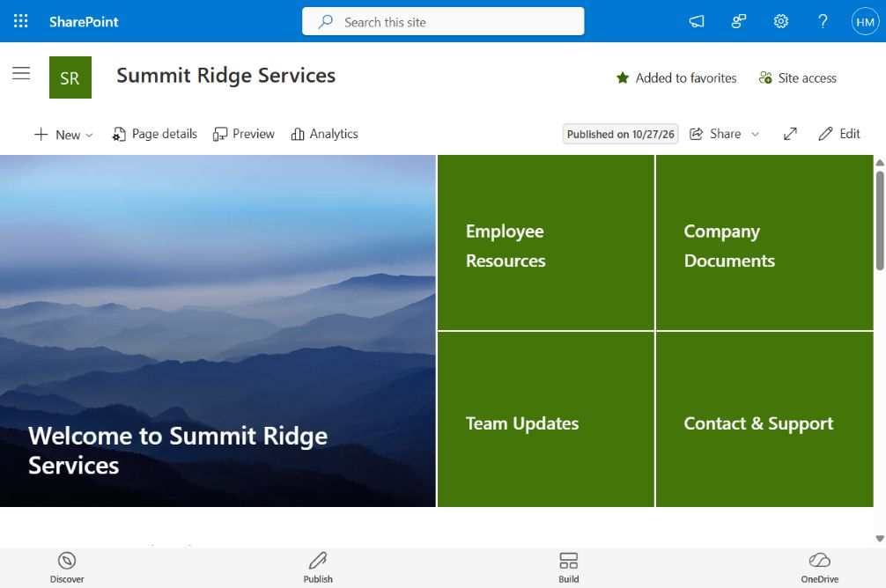
Task: Expand the New dropdown chevron
Action: 89,135
